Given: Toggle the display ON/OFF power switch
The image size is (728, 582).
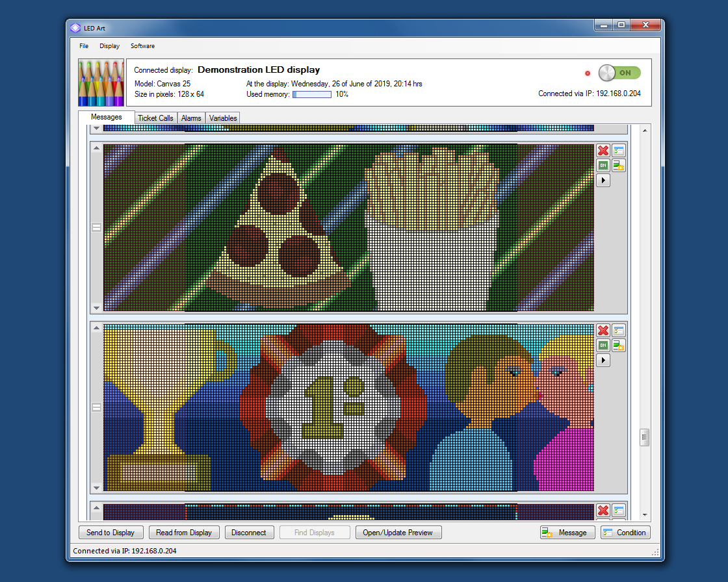Looking at the screenshot, I should [619, 73].
